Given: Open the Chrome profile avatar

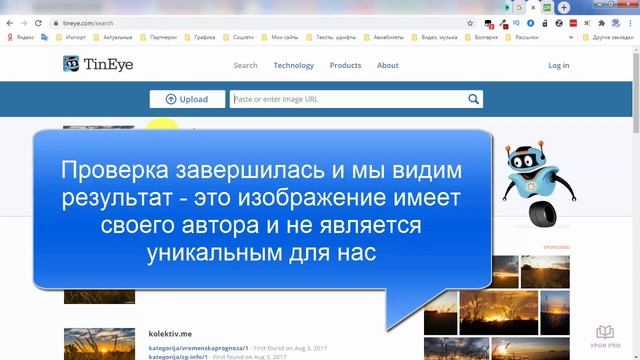Looking at the screenshot, I should point(616,23).
